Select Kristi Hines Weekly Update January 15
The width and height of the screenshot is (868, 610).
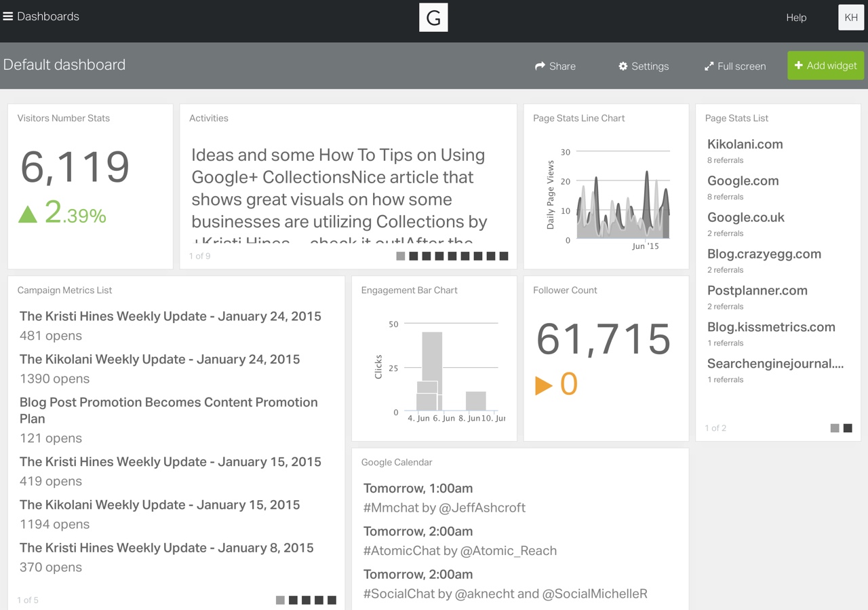[x=170, y=461]
